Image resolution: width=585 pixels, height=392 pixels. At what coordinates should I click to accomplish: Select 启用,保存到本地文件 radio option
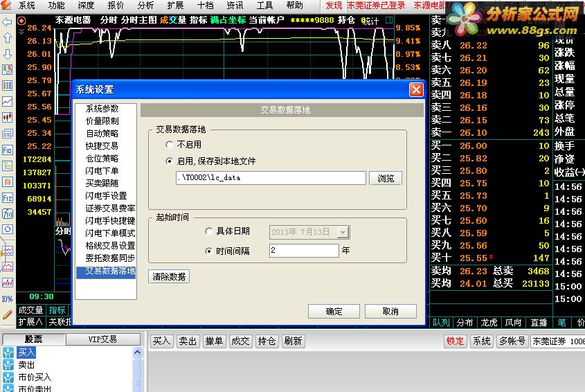point(170,161)
